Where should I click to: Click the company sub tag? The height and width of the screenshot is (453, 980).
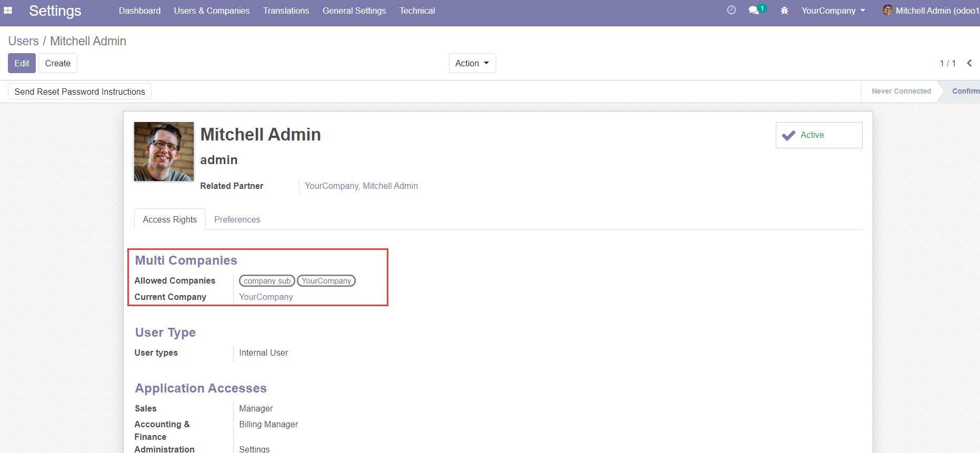(x=267, y=281)
